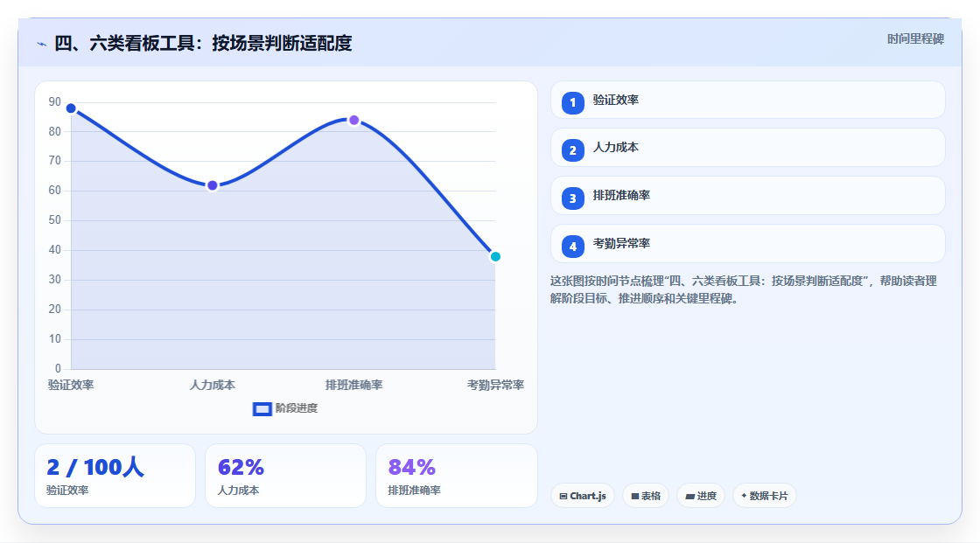Image resolution: width=980 pixels, height=543 pixels.
Task: Select the 表格 tag
Action: click(646, 496)
